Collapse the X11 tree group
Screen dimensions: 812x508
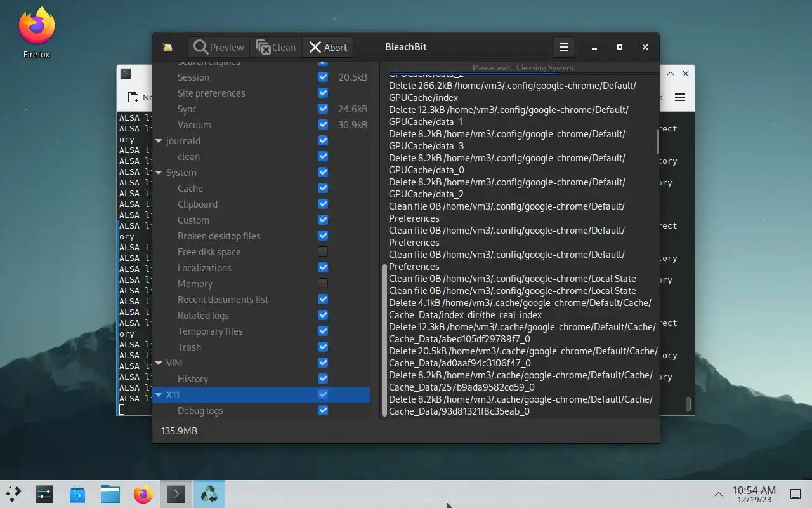159,395
